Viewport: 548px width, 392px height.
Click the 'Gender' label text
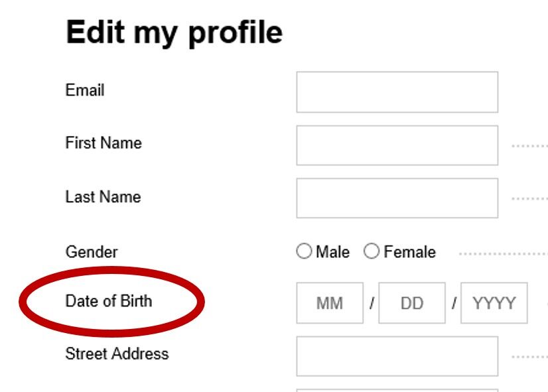(x=92, y=252)
